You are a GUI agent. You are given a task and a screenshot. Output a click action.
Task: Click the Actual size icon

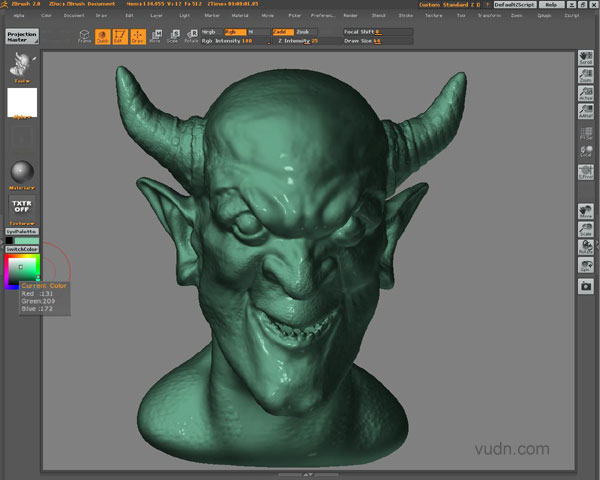coord(586,94)
